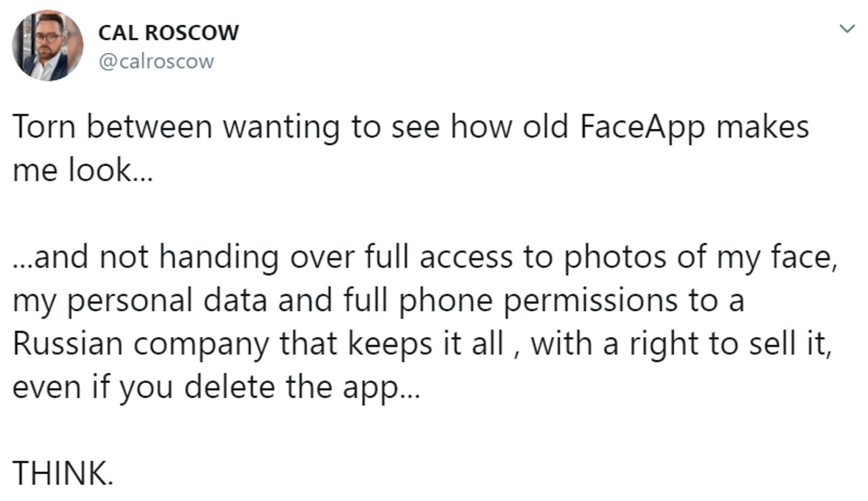
Task: Click the word "Torn" starting the tweet
Action: pos(42,127)
